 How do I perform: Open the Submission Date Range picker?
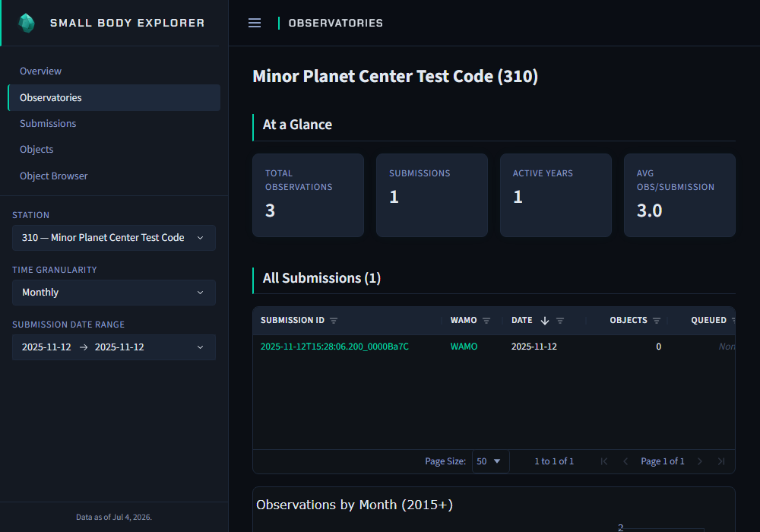114,347
